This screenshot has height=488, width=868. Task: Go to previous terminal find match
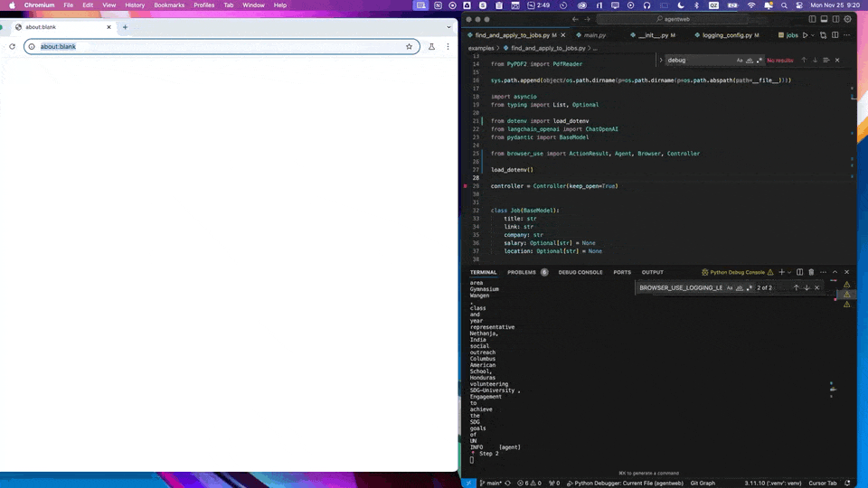pyautogui.click(x=796, y=287)
